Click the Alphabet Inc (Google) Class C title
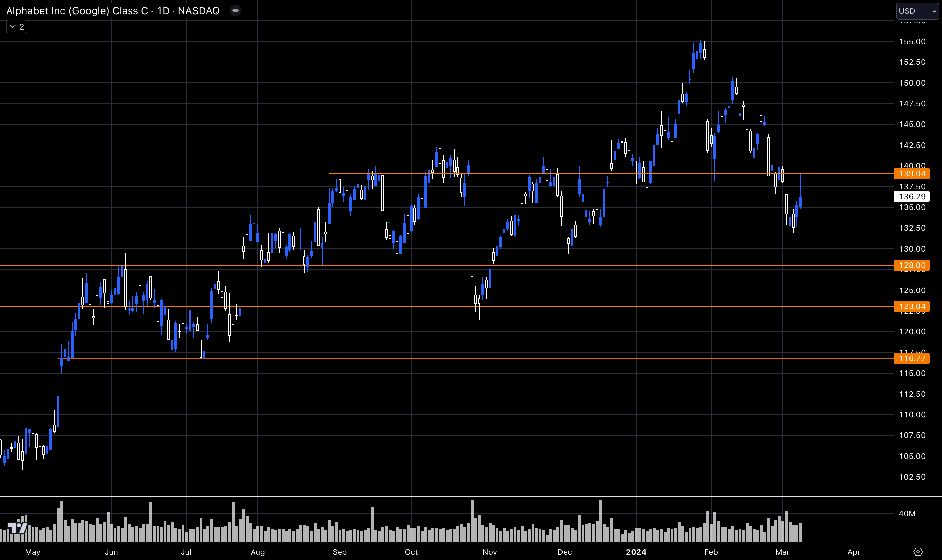 (x=77, y=11)
